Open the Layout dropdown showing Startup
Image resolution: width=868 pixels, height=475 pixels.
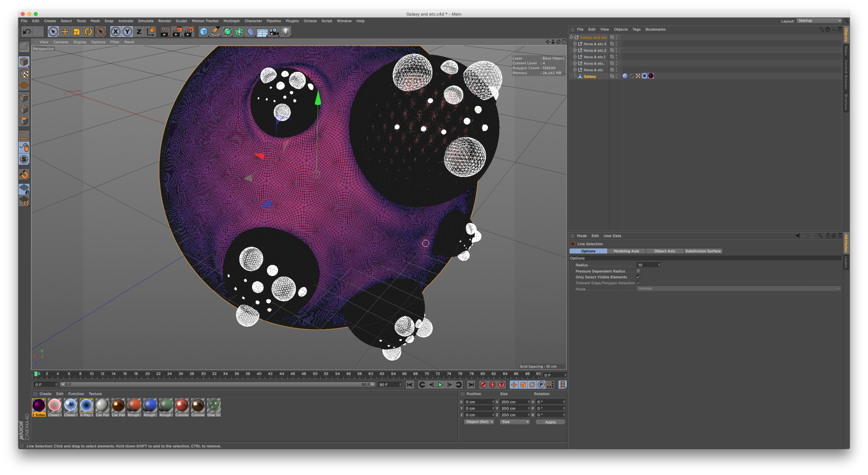click(x=819, y=21)
